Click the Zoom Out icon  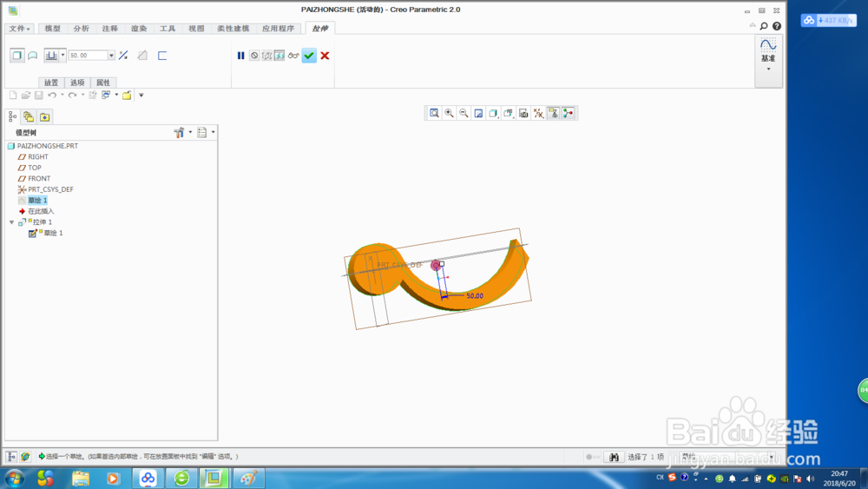(464, 113)
